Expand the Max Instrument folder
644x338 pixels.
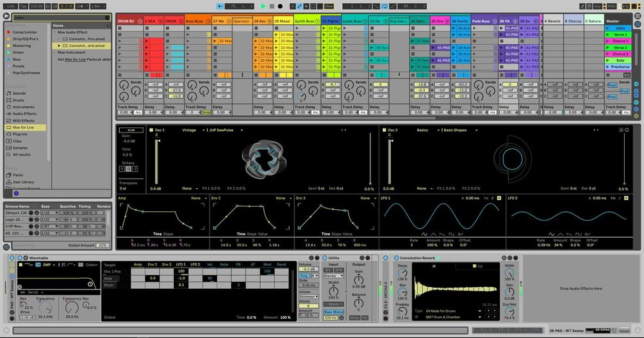coord(55,52)
